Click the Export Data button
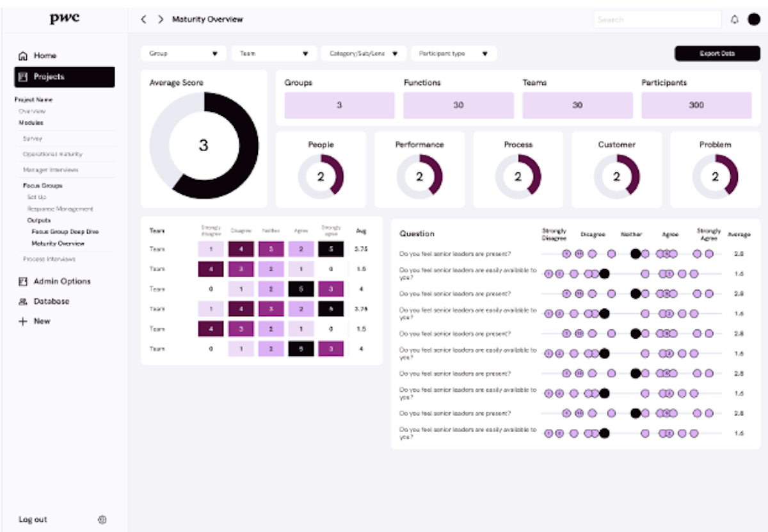 [x=717, y=54]
